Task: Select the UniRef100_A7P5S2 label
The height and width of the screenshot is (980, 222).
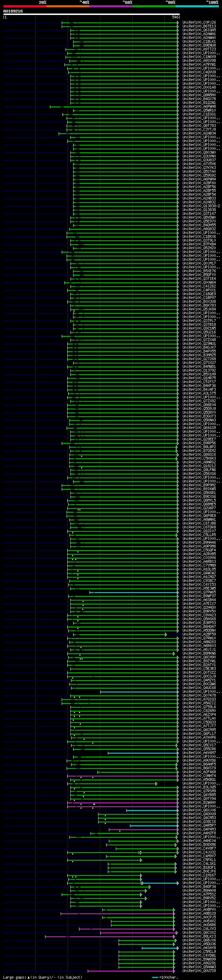Action: [199, 894]
